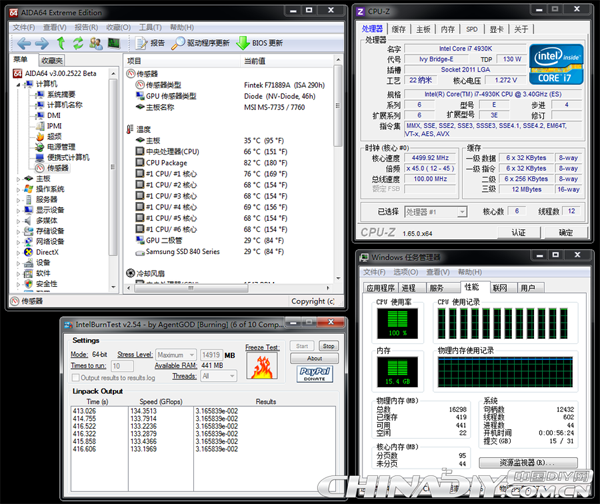Select 计算机名称 in AIDA64 tree
The width and height of the screenshot is (600, 504).
coord(59,105)
